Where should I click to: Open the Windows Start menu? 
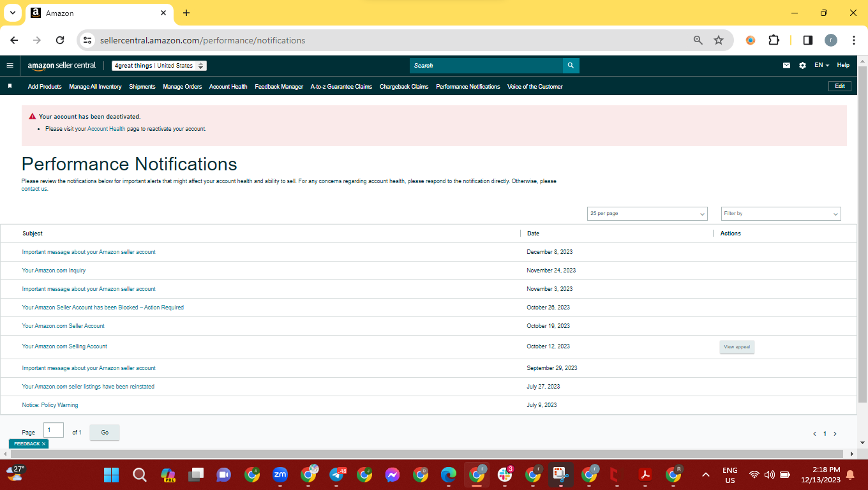tap(111, 475)
